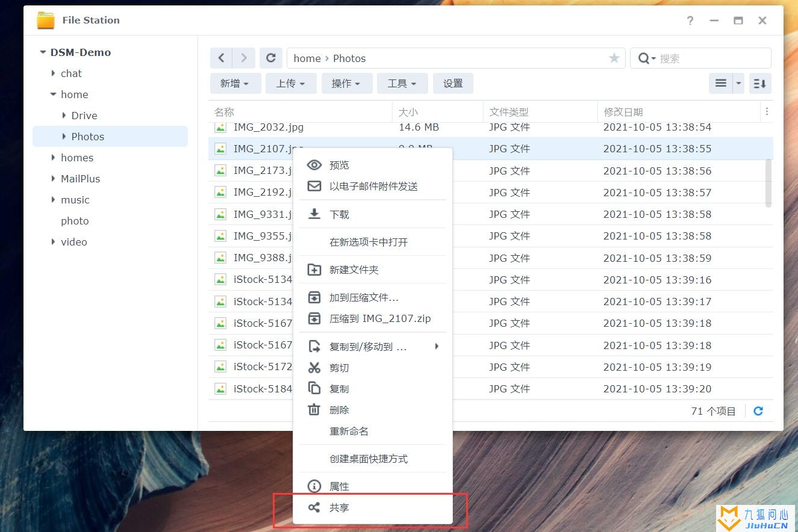Click the back navigation arrow

pos(221,58)
